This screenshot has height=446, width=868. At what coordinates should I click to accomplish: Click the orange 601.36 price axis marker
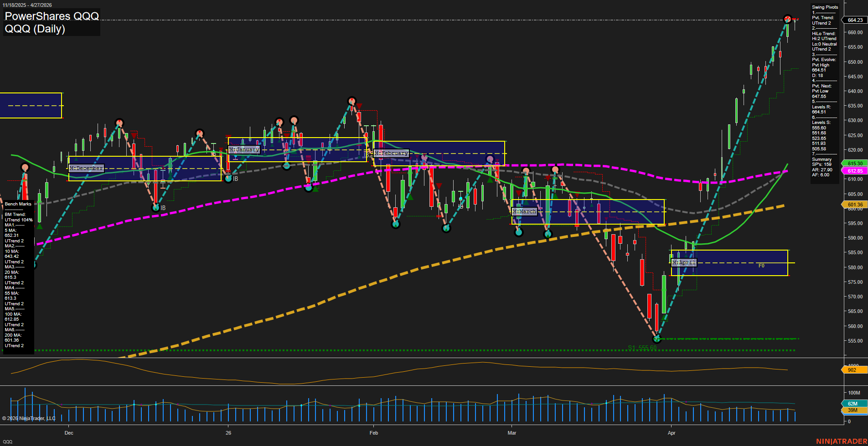(855, 205)
